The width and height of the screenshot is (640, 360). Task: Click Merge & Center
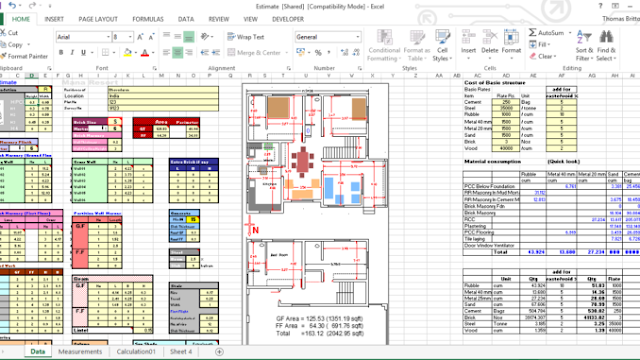(x=254, y=53)
